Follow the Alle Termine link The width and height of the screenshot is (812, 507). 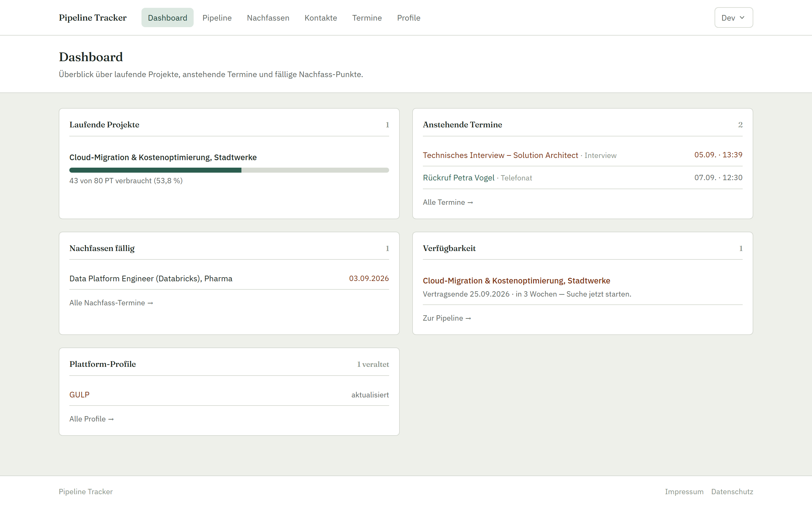448,202
